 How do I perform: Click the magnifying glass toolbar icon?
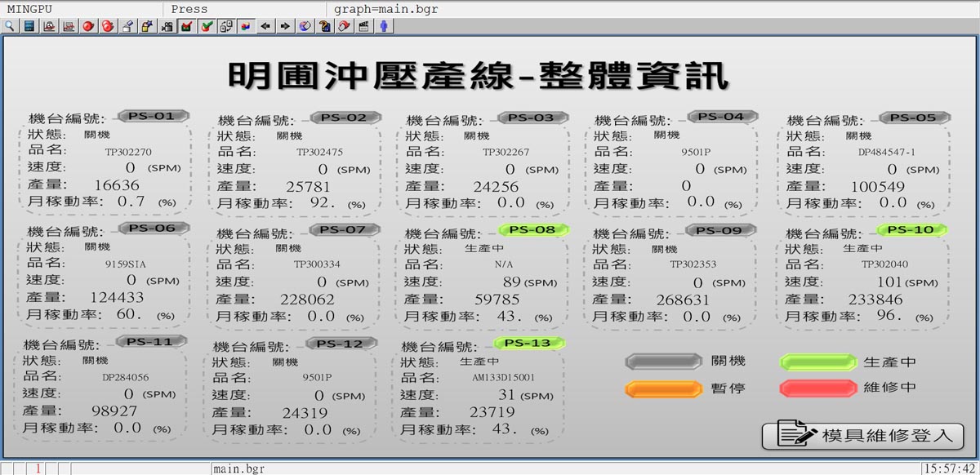(x=10, y=26)
